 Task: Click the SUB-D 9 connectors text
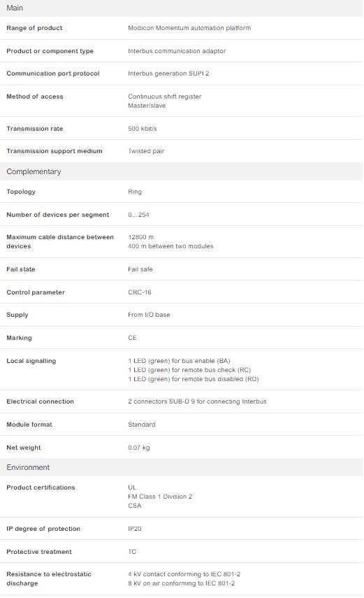click(198, 401)
